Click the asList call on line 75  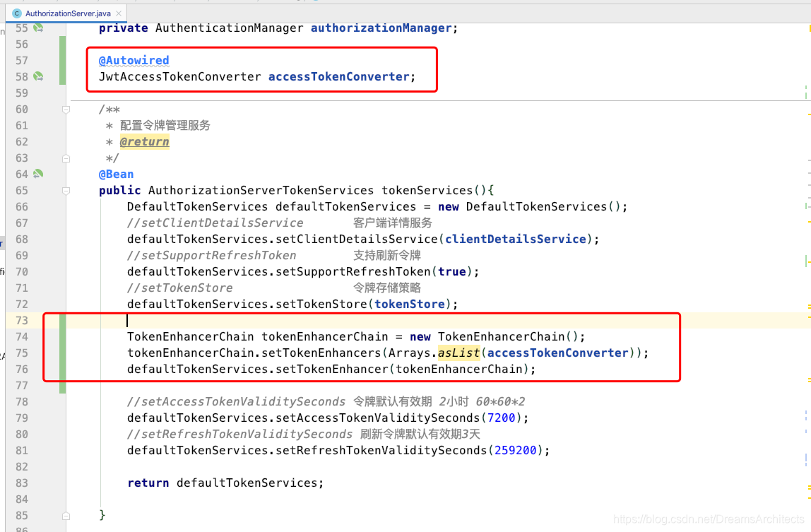click(x=458, y=353)
